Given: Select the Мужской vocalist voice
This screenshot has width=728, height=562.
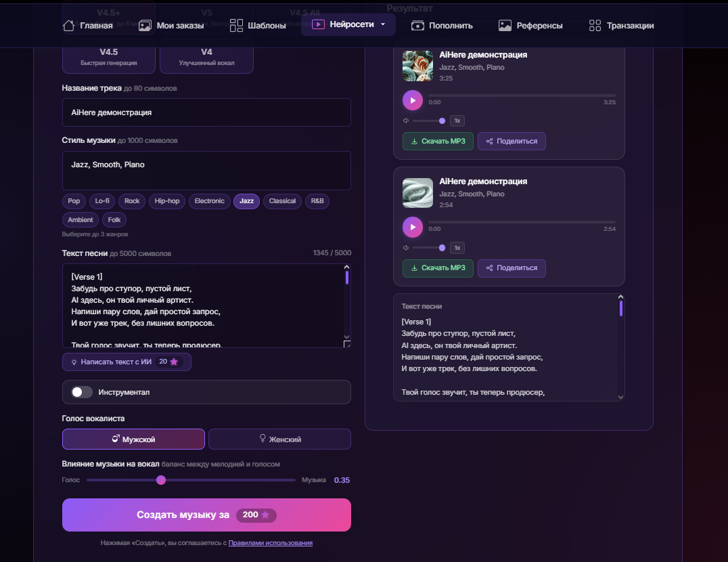Looking at the screenshot, I should coord(134,439).
